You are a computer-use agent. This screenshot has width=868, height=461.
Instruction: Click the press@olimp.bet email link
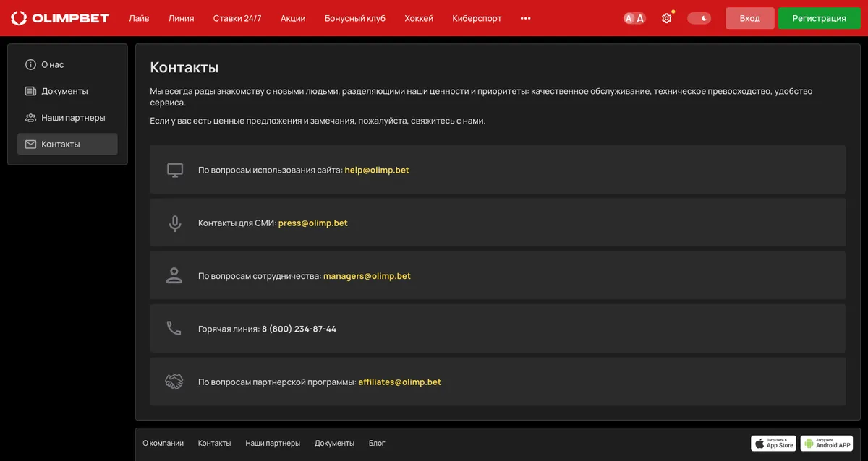pyautogui.click(x=313, y=223)
